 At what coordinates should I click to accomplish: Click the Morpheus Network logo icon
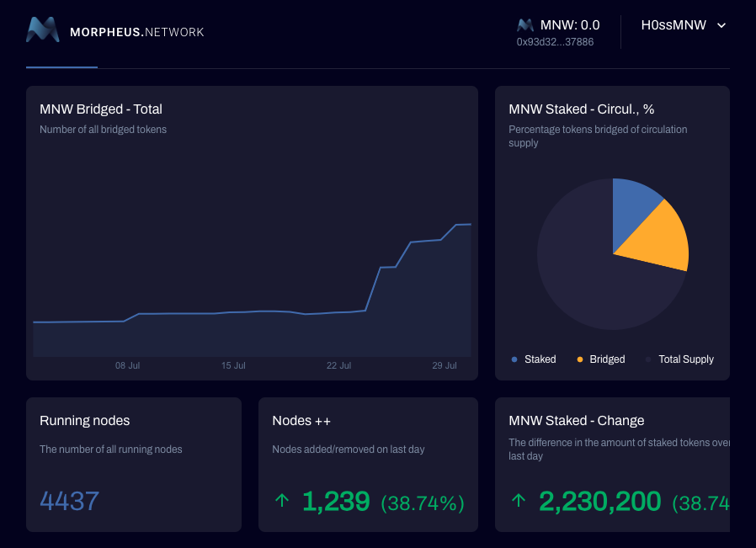click(43, 29)
